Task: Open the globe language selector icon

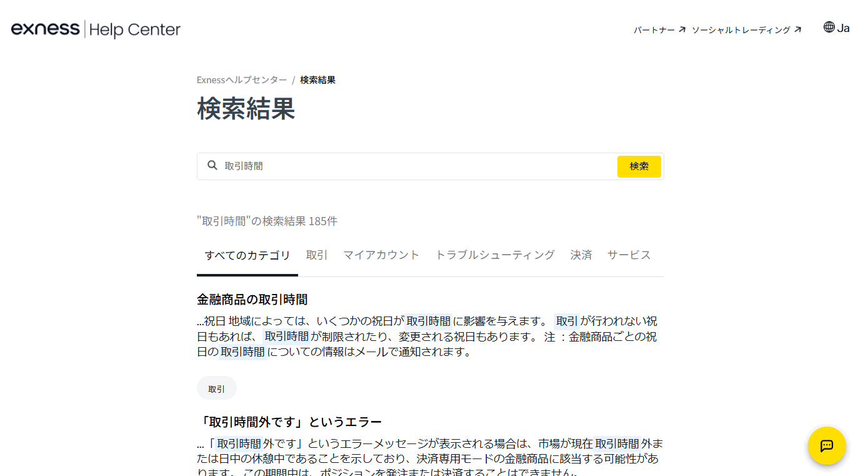Action: (829, 28)
